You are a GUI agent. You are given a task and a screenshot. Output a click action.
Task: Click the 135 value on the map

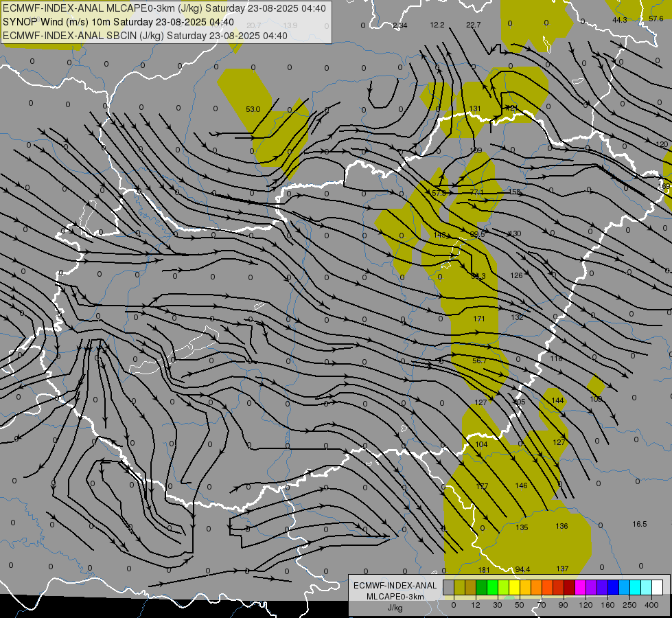(x=522, y=527)
